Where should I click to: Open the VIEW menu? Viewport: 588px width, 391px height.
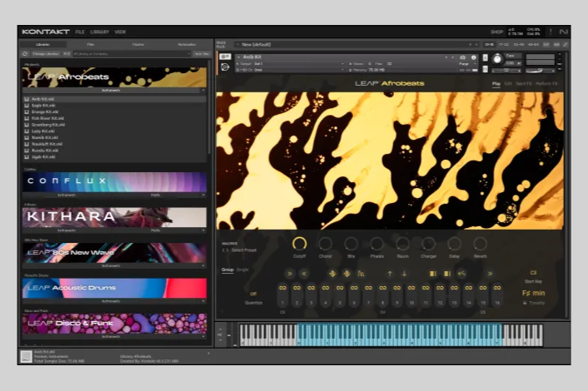point(120,32)
